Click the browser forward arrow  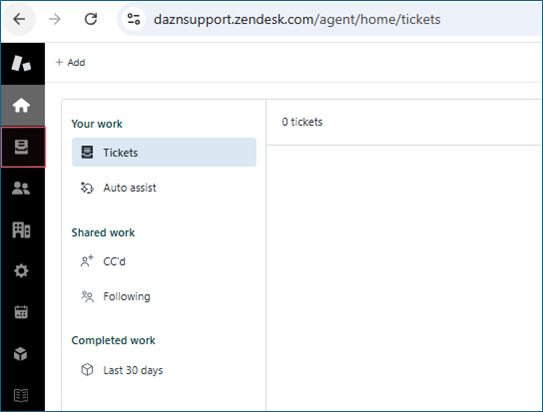click(x=55, y=19)
